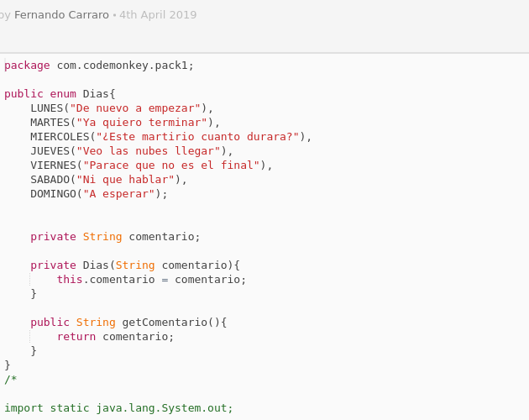This screenshot has height=420, width=529.
Task: Click the 'import static java.lang.System.out' line
Action: [118, 408]
